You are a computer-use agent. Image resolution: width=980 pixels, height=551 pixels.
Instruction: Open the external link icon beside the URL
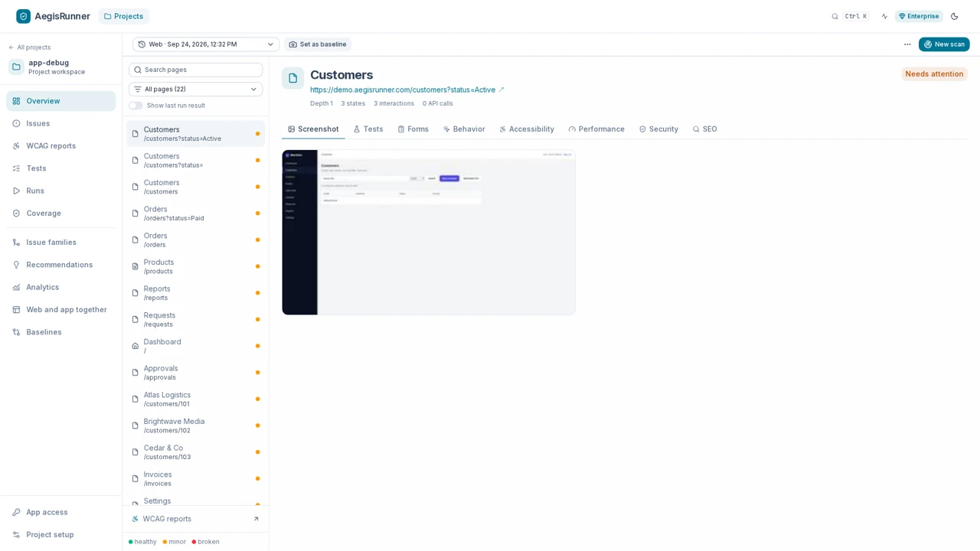[501, 90]
